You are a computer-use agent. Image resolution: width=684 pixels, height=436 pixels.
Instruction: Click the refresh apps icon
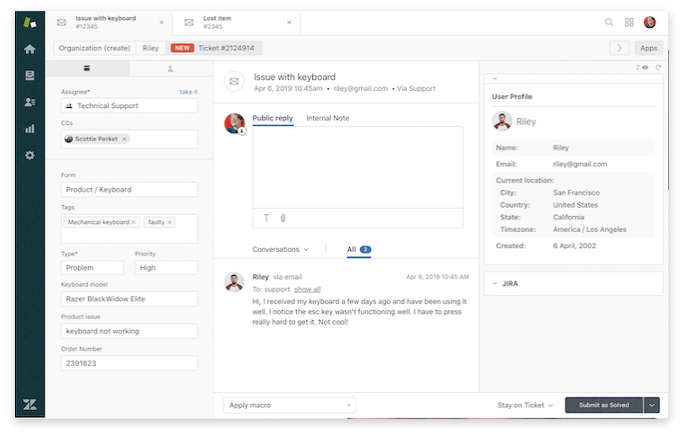tap(658, 67)
